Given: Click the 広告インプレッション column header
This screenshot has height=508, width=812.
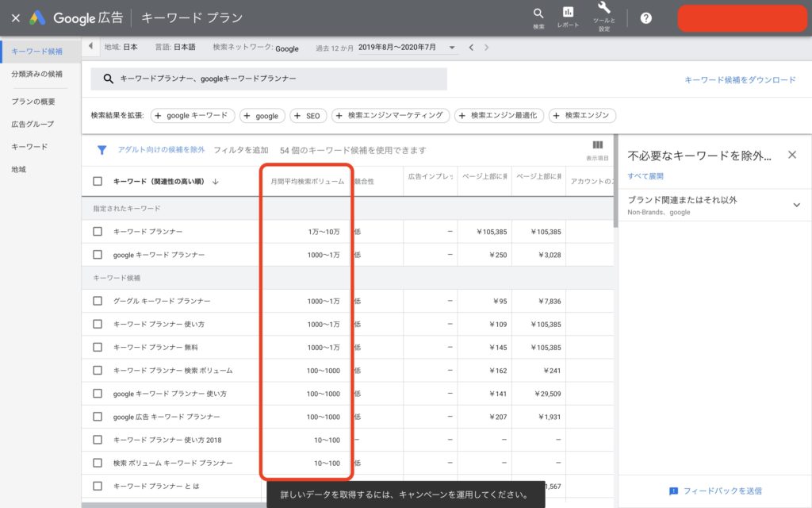Looking at the screenshot, I should (x=431, y=176).
